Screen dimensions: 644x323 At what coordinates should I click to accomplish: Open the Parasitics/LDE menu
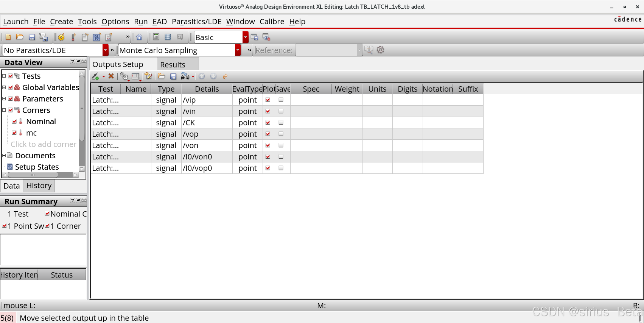coord(196,22)
